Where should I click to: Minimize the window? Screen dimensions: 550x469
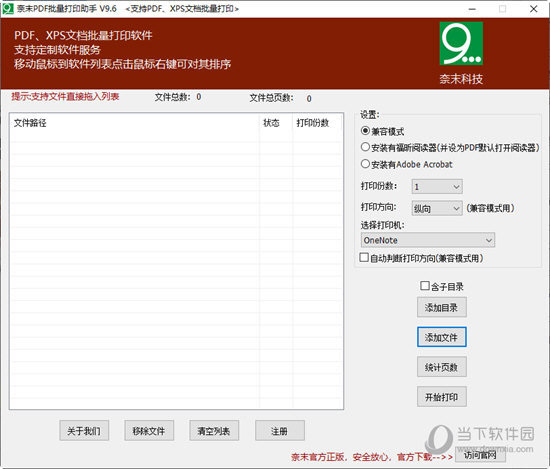472,9
